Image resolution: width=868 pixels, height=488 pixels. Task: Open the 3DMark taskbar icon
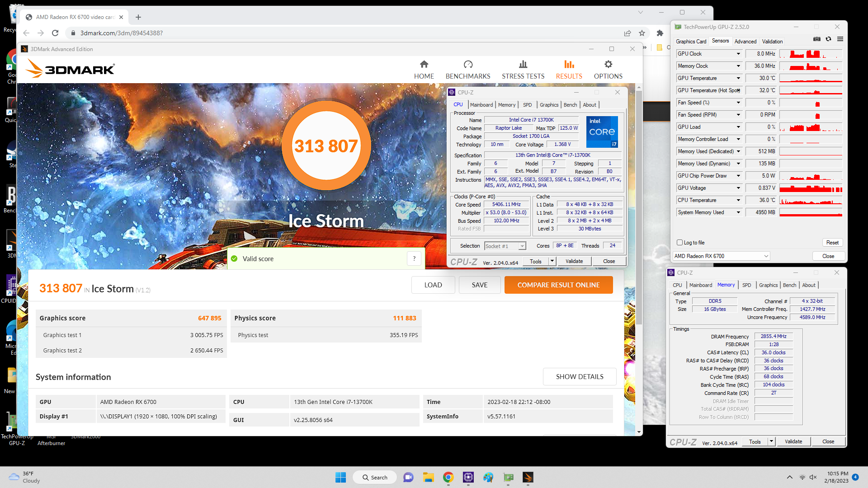point(528,477)
